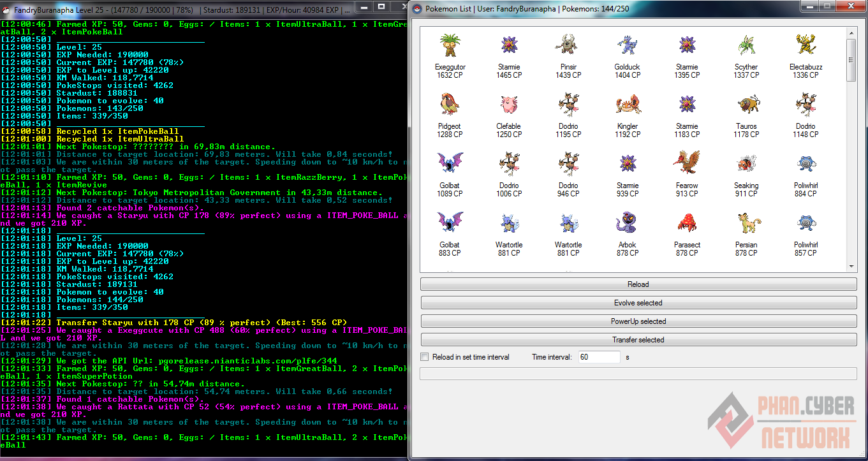Pick the Scyther 1337 CP sprite
This screenshot has width=868, height=461.
pos(746,46)
